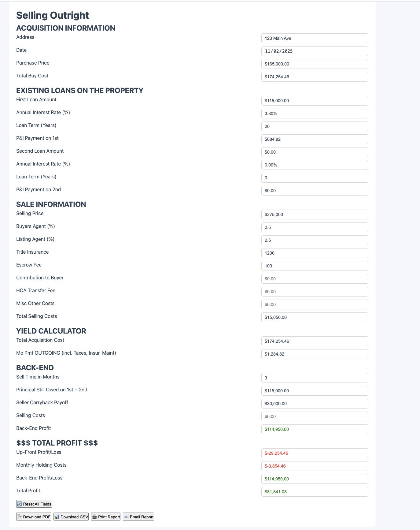Select the Purchase Price field
Image resolution: width=420 pixels, height=530 pixels.
coord(315,64)
